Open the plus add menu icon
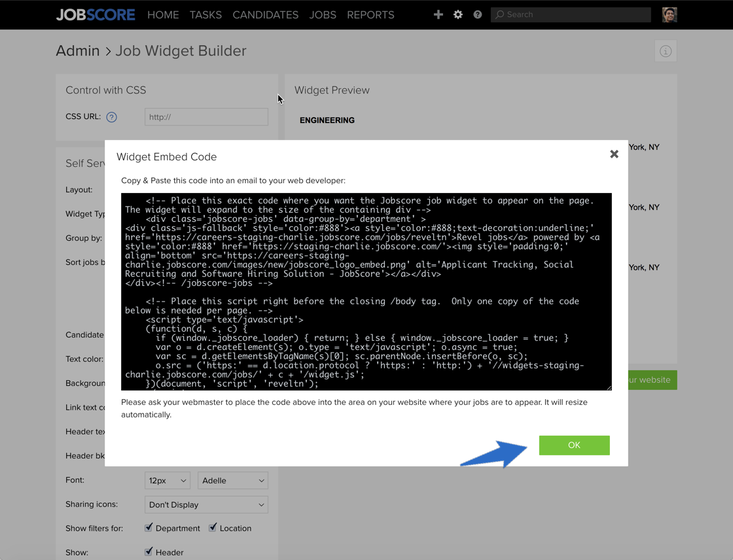The image size is (733, 560). (438, 14)
